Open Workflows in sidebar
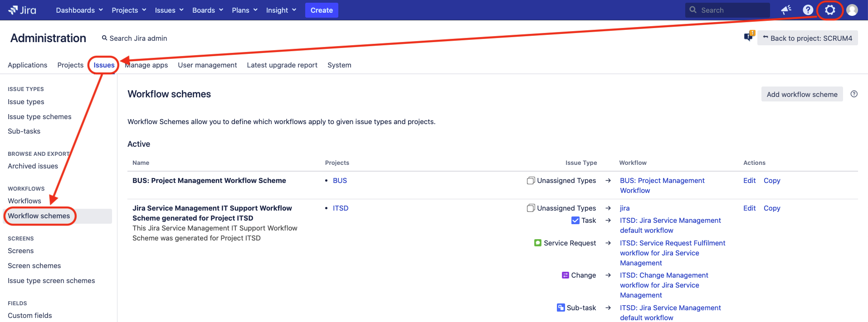The image size is (868, 322). [24, 201]
